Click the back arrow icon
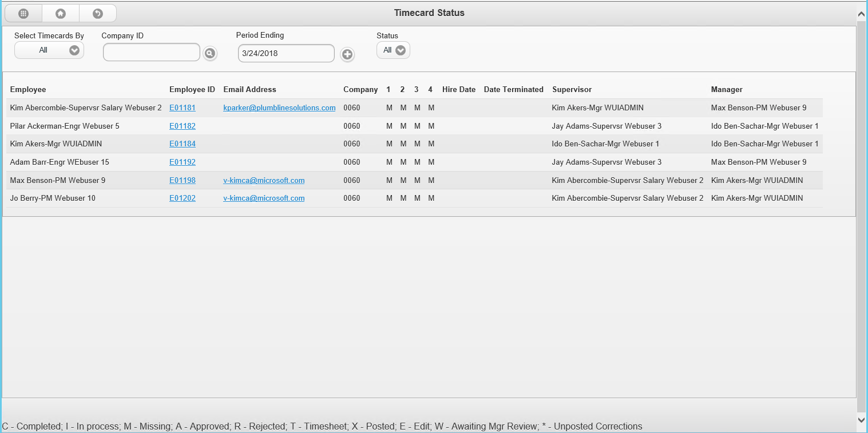The height and width of the screenshot is (433, 868). (98, 13)
